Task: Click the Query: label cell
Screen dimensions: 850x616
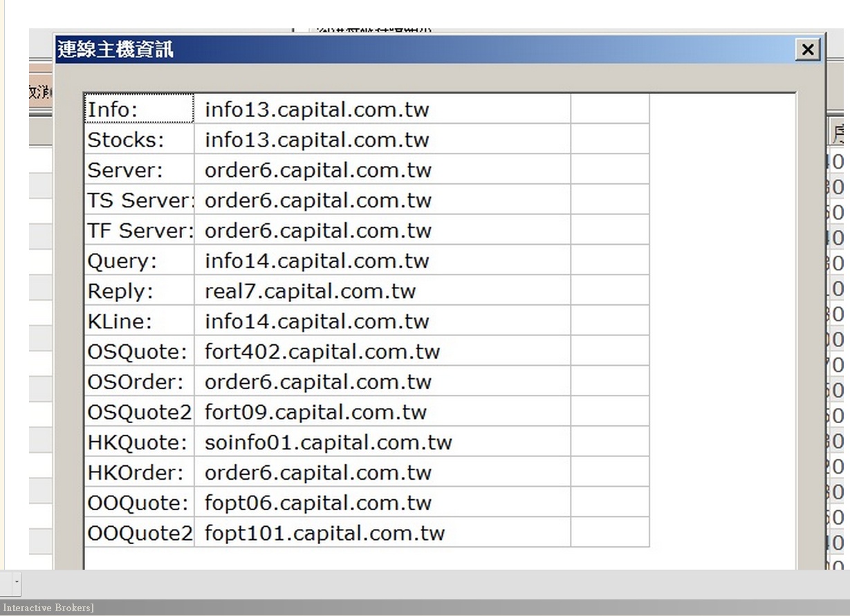Action: tap(140, 261)
